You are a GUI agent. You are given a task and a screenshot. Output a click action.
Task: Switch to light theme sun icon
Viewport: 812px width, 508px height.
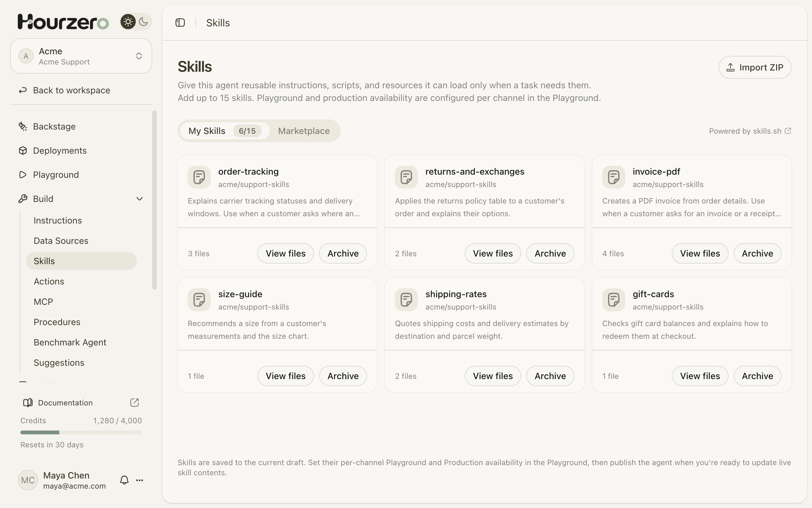(128, 22)
